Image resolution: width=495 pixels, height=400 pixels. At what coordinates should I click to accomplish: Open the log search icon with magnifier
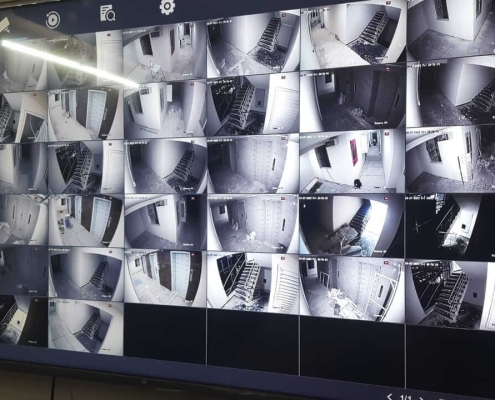pos(108,13)
